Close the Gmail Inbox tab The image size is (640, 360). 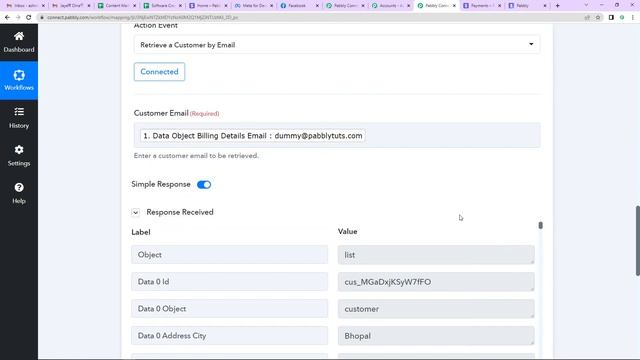click(43, 6)
